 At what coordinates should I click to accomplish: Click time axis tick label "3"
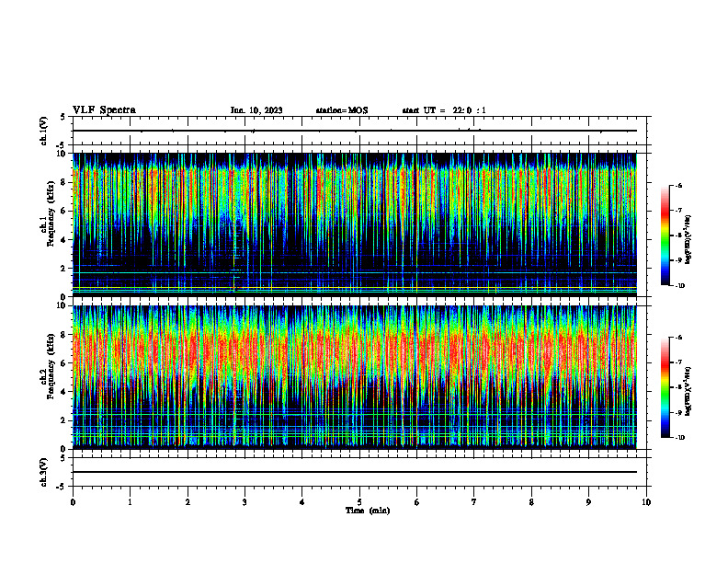245,502
